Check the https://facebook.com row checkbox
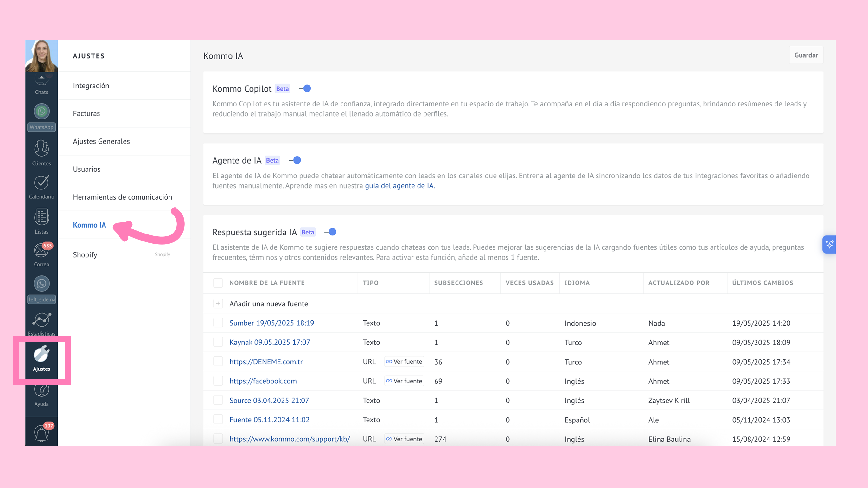This screenshot has width=868, height=488. coord(218,381)
